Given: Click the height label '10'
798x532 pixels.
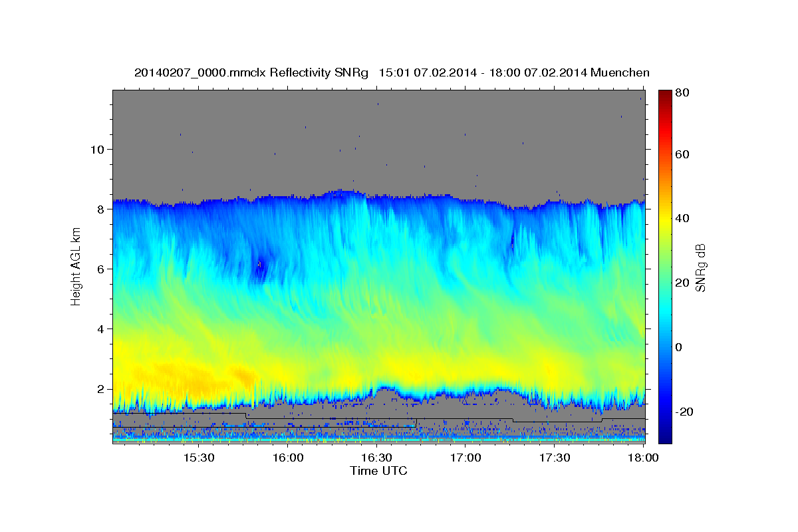Looking at the screenshot, I should click(96, 149).
